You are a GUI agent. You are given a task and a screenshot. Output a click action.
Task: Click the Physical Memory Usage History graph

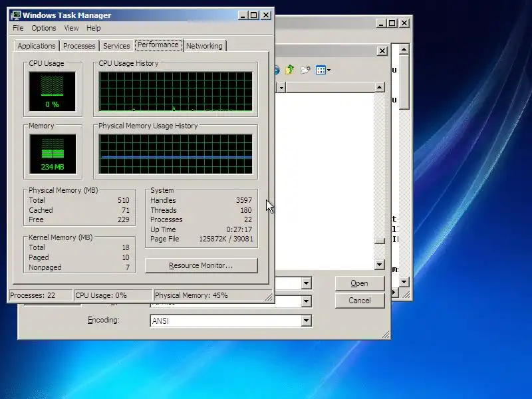pos(176,154)
